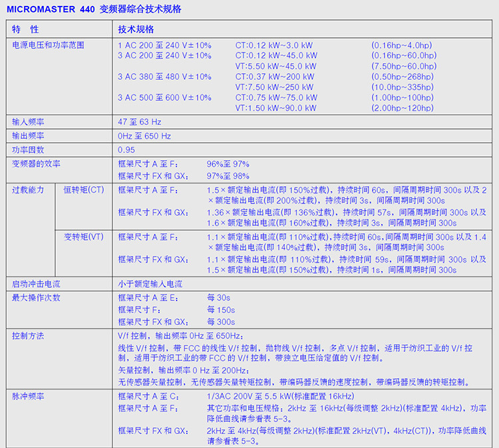Click the '过载能力' row label
This screenshot has height=448, width=499.
(28, 190)
